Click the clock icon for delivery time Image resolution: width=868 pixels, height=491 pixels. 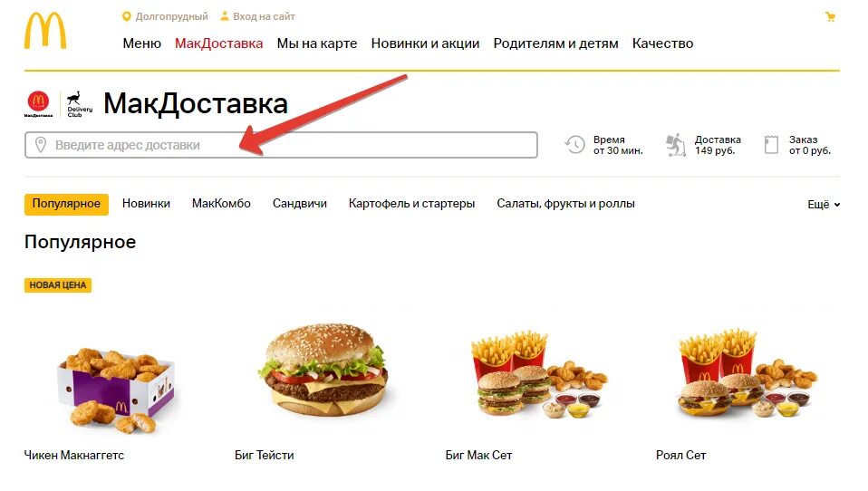(574, 145)
